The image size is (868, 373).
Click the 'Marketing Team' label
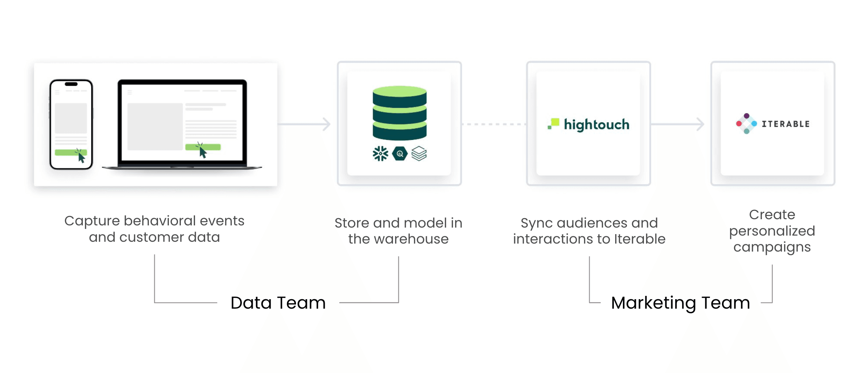(681, 303)
